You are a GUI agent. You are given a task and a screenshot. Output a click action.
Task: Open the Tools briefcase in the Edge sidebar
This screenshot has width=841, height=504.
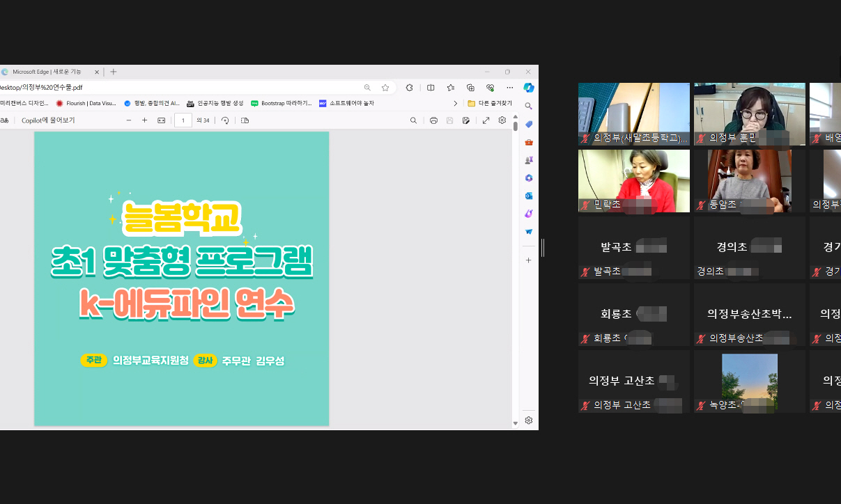tap(529, 142)
